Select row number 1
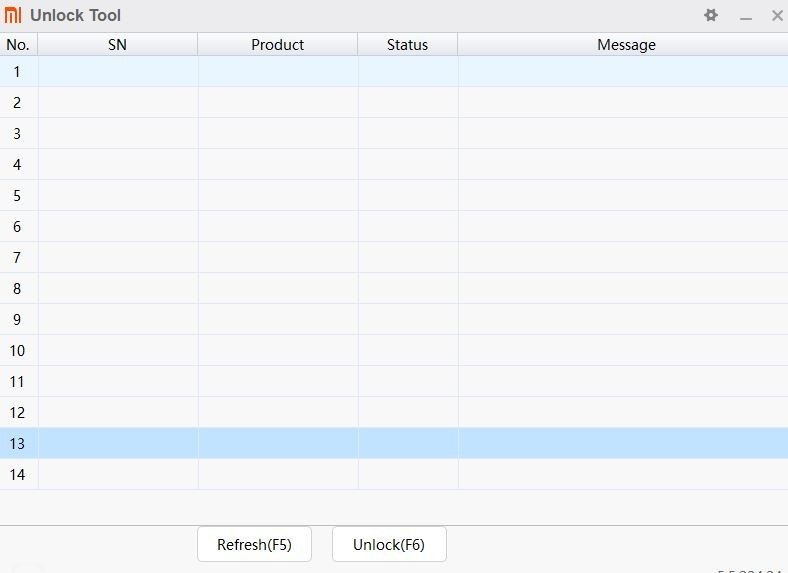 [x=17, y=71]
